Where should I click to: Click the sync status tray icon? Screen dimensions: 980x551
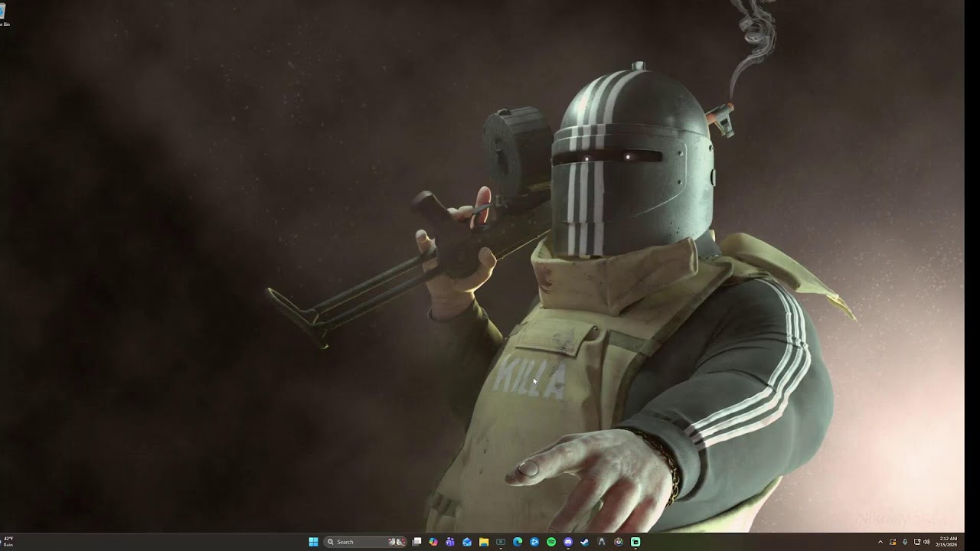893,542
